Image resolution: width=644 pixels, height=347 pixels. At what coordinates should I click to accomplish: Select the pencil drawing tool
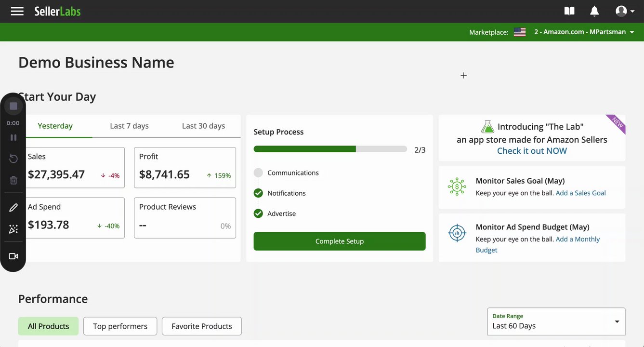[13, 208]
